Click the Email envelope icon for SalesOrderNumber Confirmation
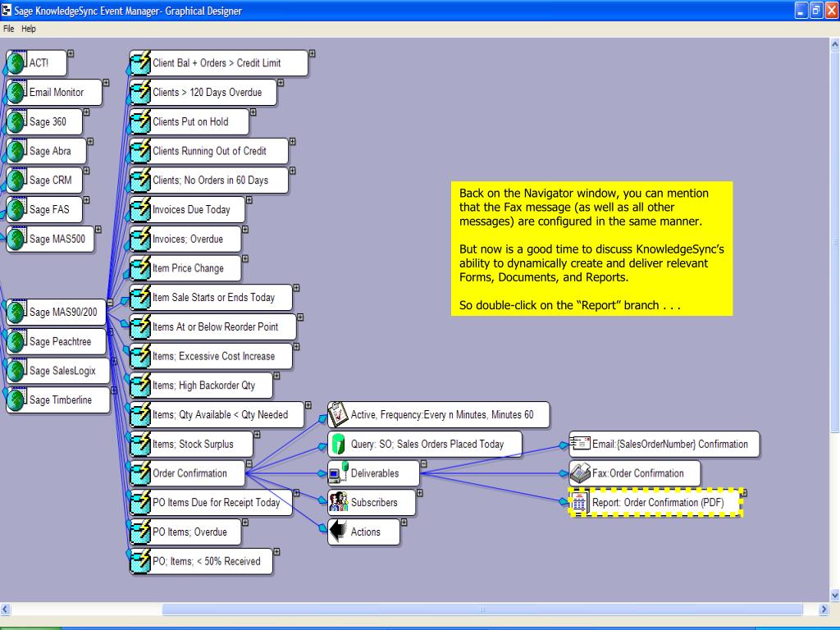This screenshot has width=840, height=630. [580, 444]
